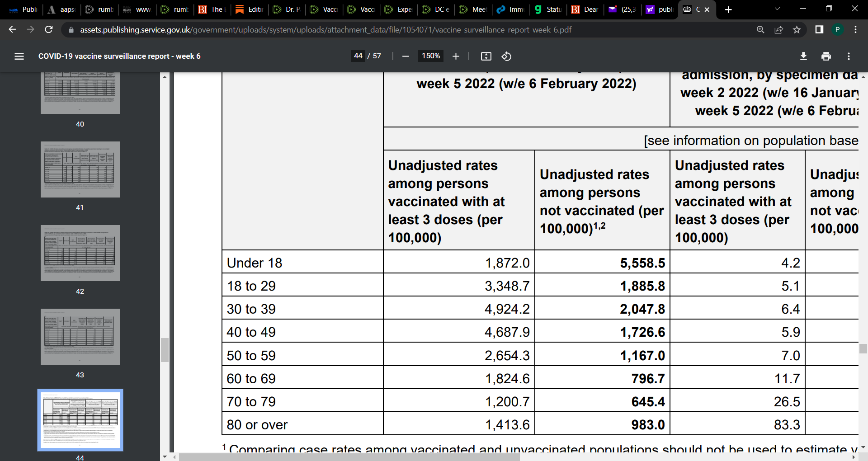Open the tab search dropdown
868x461 pixels.
pos(777,9)
